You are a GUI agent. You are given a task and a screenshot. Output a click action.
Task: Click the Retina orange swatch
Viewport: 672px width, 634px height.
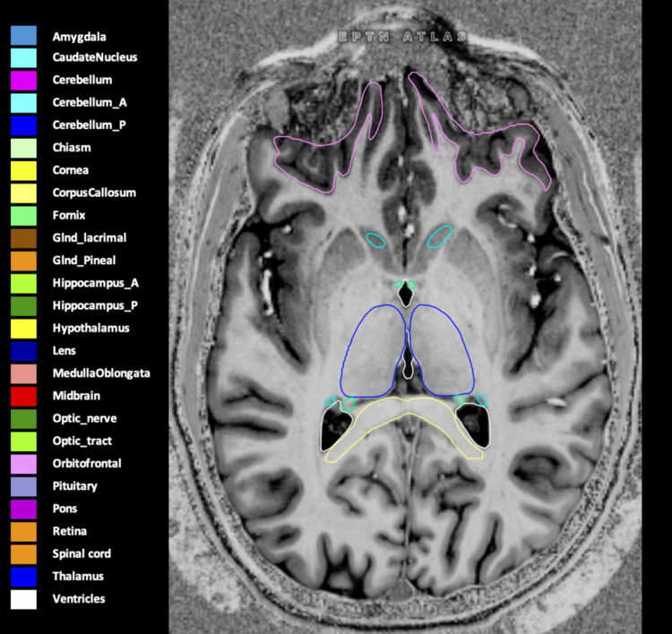point(23,532)
